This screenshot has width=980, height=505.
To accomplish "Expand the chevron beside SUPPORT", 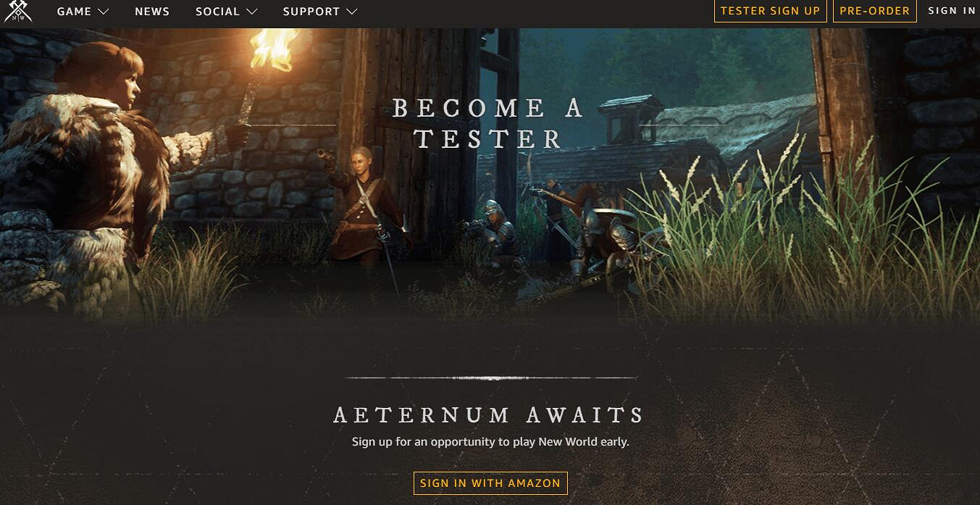I will pos(351,12).
